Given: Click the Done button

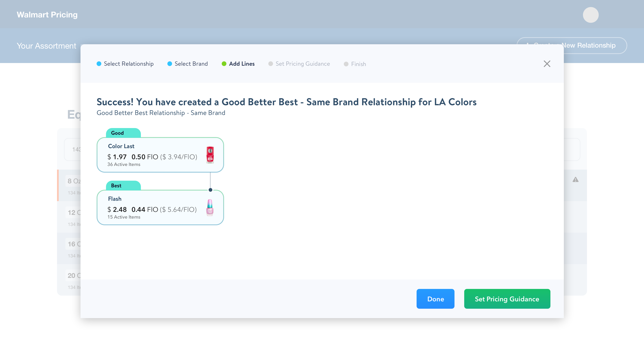Looking at the screenshot, I should click(x=435, y=299).
